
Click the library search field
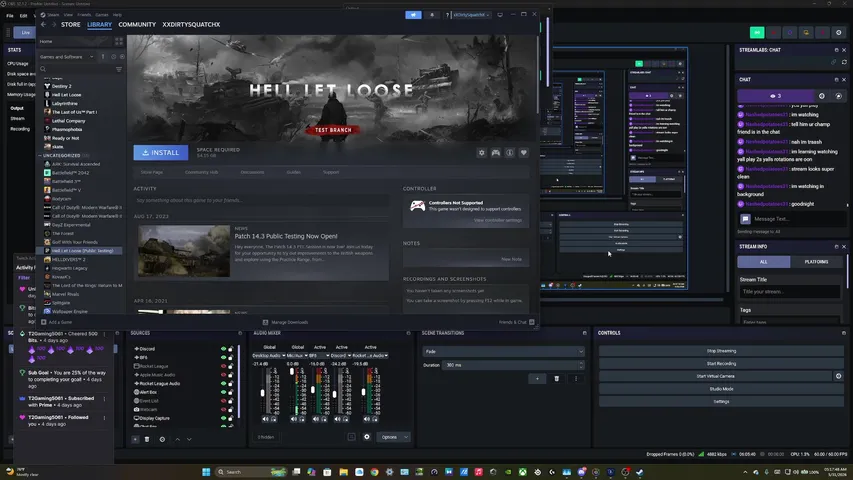[76, 69]
